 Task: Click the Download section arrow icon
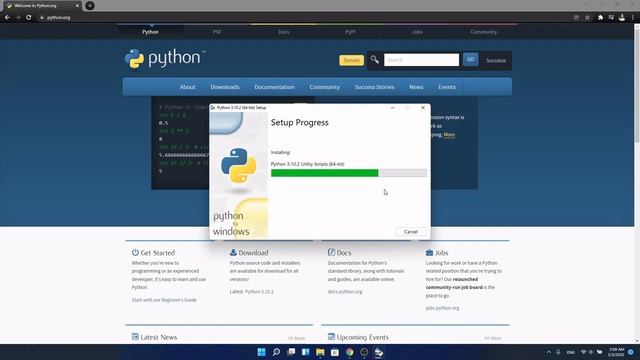point(233,252)
